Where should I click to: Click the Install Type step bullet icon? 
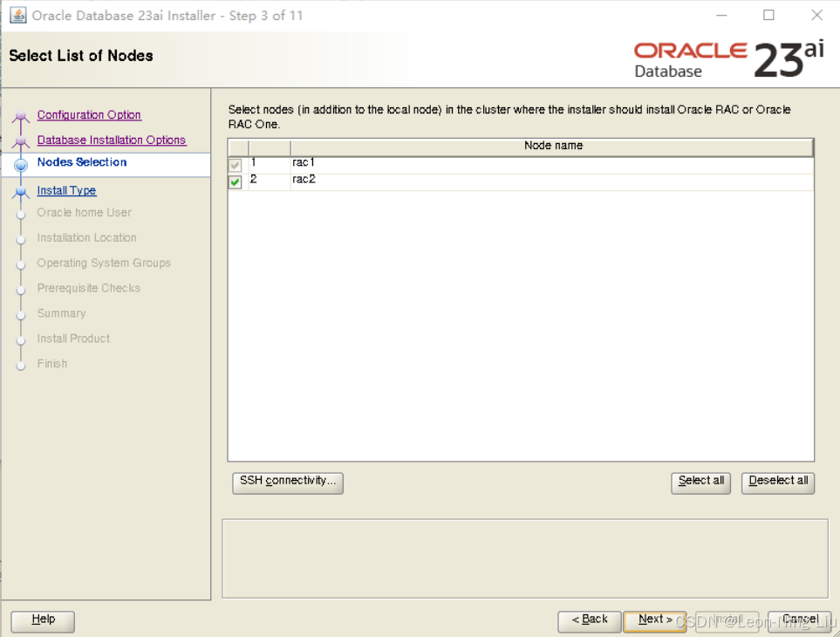tap(21, 191)
